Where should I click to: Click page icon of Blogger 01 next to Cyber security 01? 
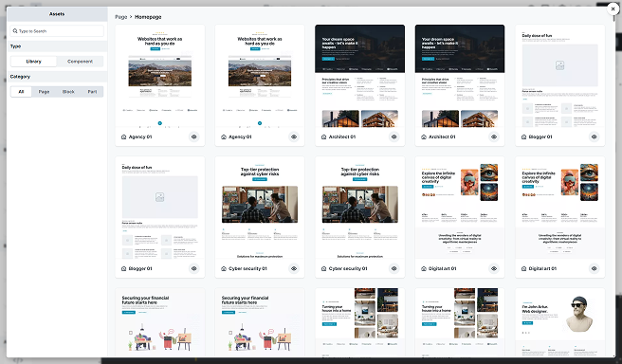coord(124,268)
